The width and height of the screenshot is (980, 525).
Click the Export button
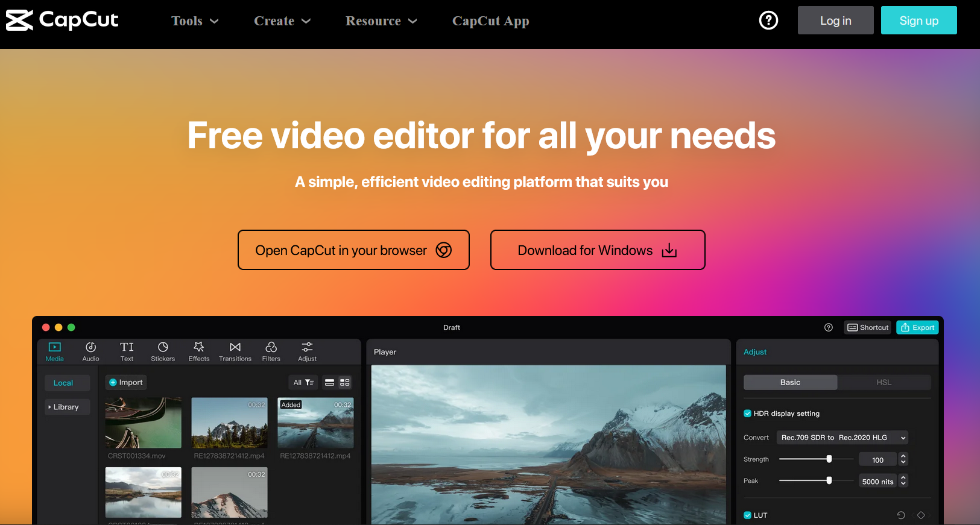point(917,327)
